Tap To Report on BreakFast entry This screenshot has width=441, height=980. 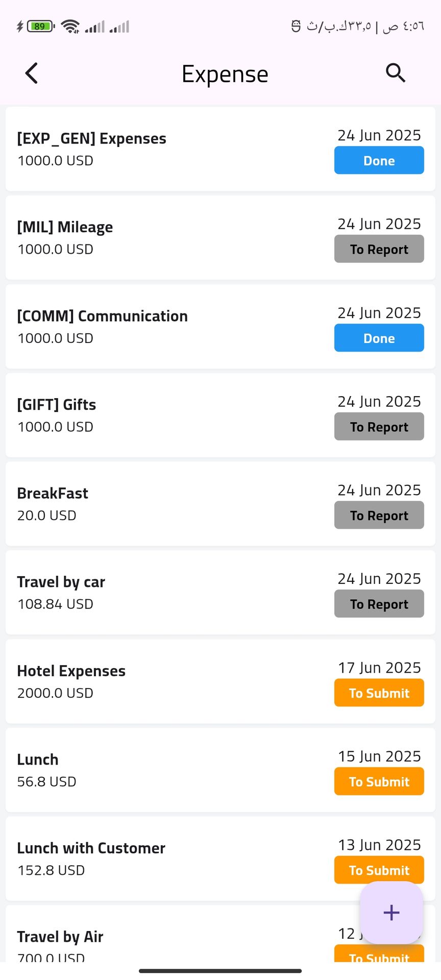pyautogui.click(x=379, y=515)
